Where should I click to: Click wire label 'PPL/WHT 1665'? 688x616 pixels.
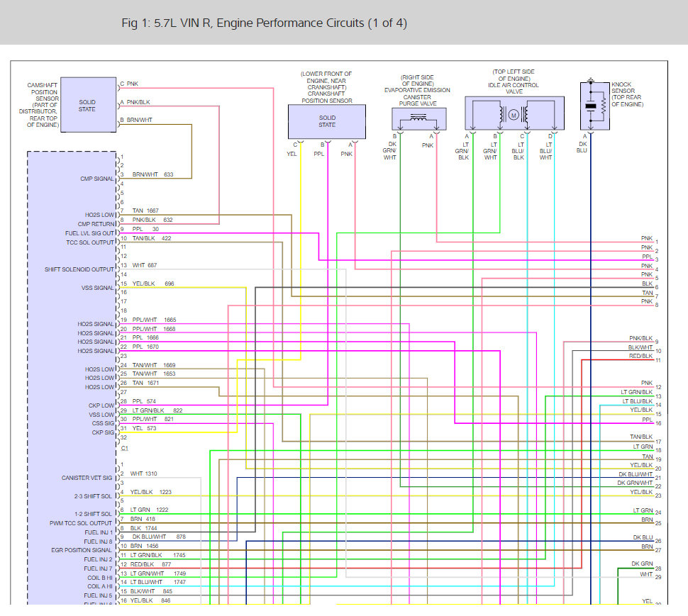point(154,320)
